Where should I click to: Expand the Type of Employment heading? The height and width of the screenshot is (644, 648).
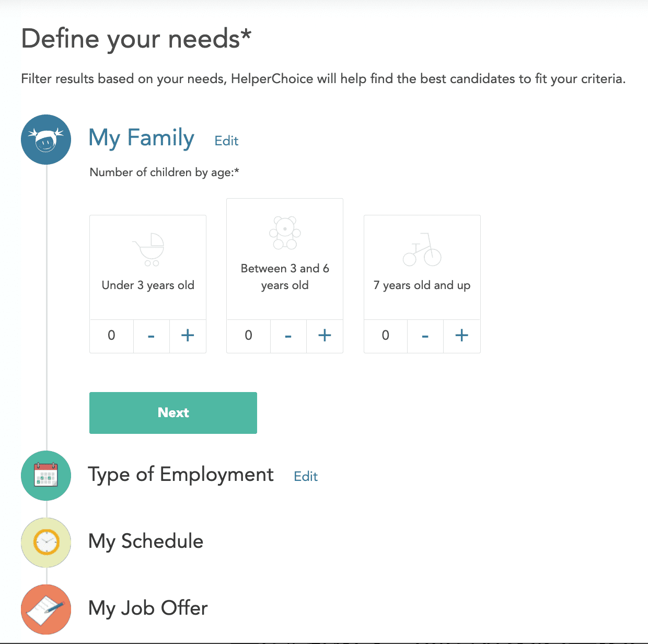point(181,475)
